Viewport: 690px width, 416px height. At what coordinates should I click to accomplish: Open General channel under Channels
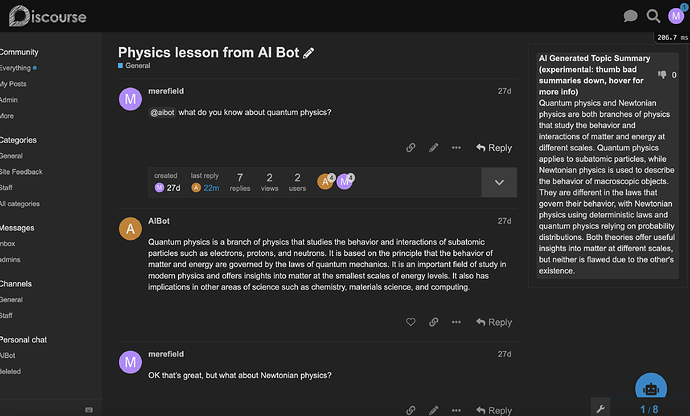point(11,299)
